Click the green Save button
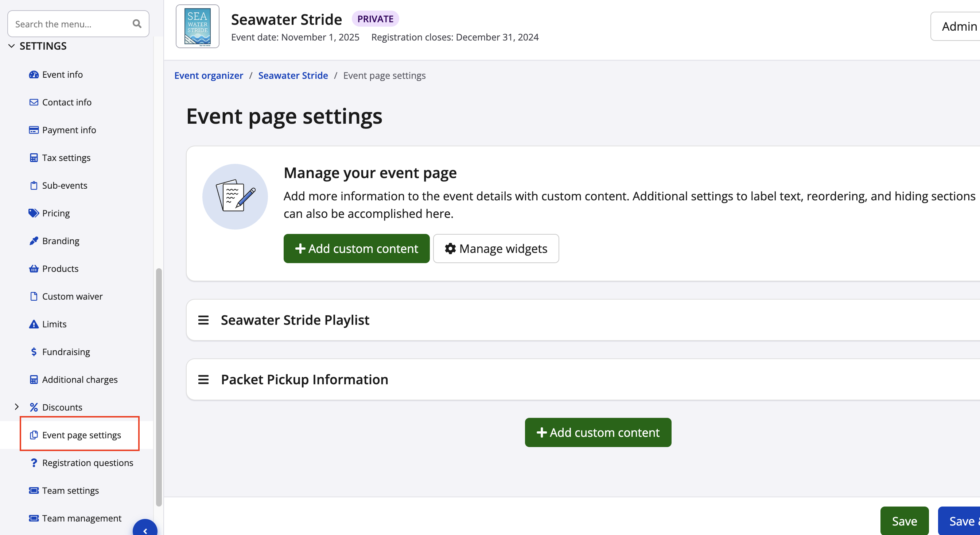Image resolution: width=980 pixels, height=535 pixels. (904, 521)
